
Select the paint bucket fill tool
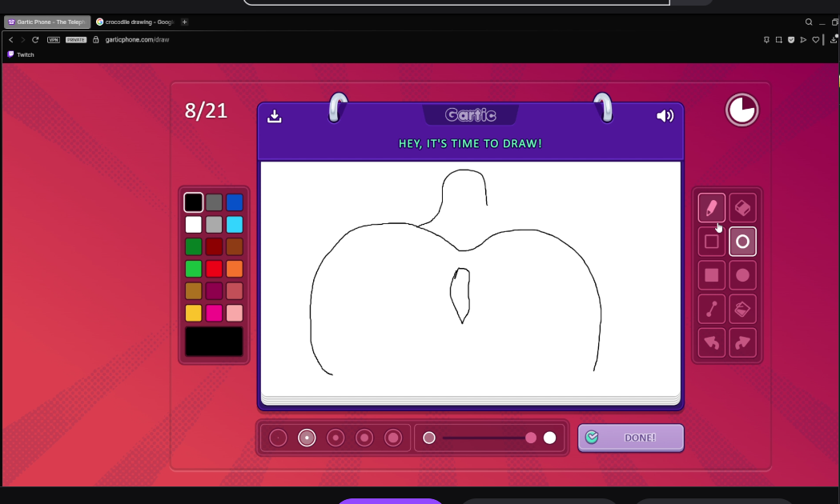coord(742,309)
